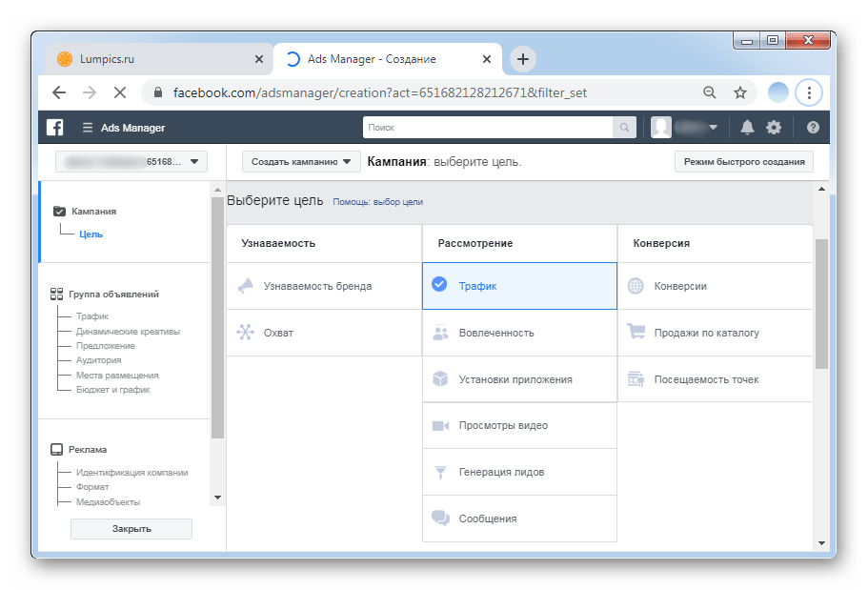This screenshot has width=868, height=590.
Task: Close the Ads Manager tab
Action: [487, 59]
